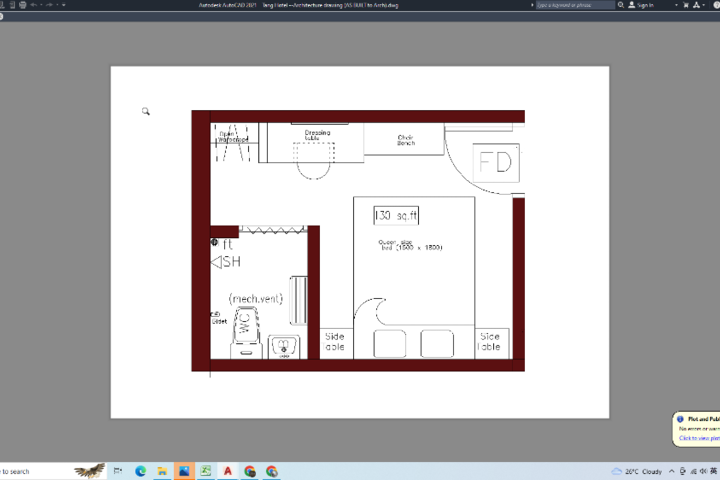The image size is (720, 480).
Task: Click the right 'Side Table' label
Action: (x=489, y=342)
